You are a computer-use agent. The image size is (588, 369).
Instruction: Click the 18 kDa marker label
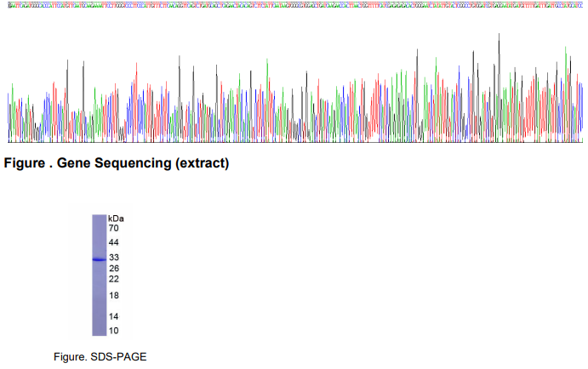coord(114,296)
